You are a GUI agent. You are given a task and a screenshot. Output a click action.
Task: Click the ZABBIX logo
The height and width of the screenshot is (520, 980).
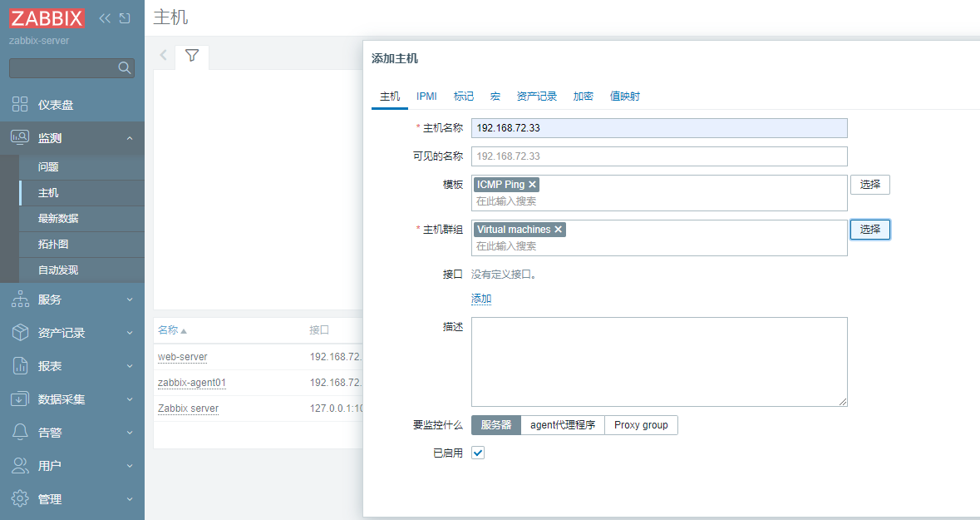[x=47, y=18]
